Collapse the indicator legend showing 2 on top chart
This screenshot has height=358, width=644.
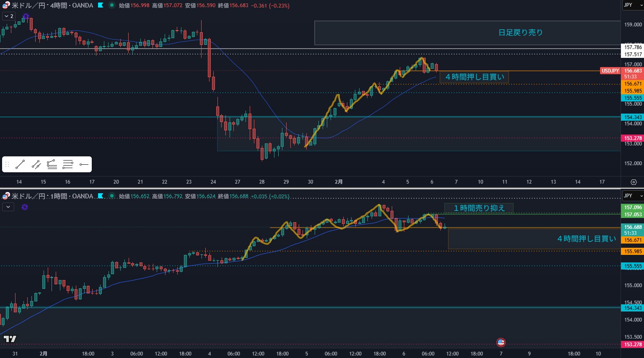point(8,16)
